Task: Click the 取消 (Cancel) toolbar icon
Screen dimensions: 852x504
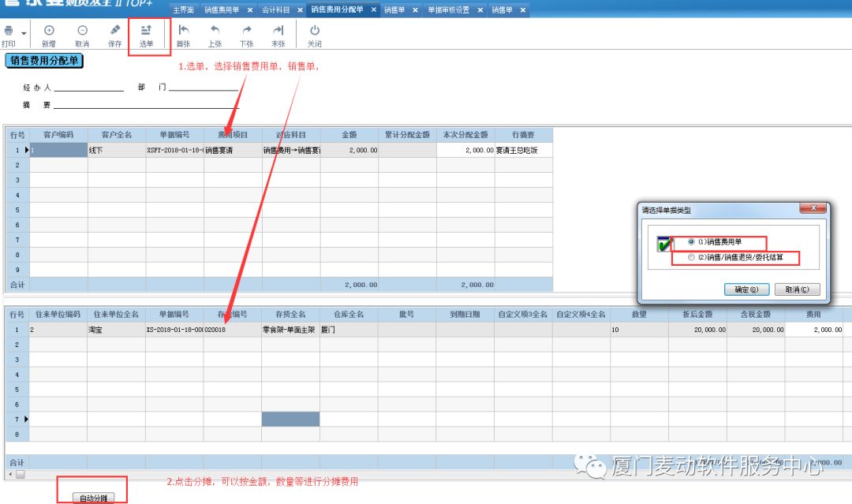Action: pos(82,32)
